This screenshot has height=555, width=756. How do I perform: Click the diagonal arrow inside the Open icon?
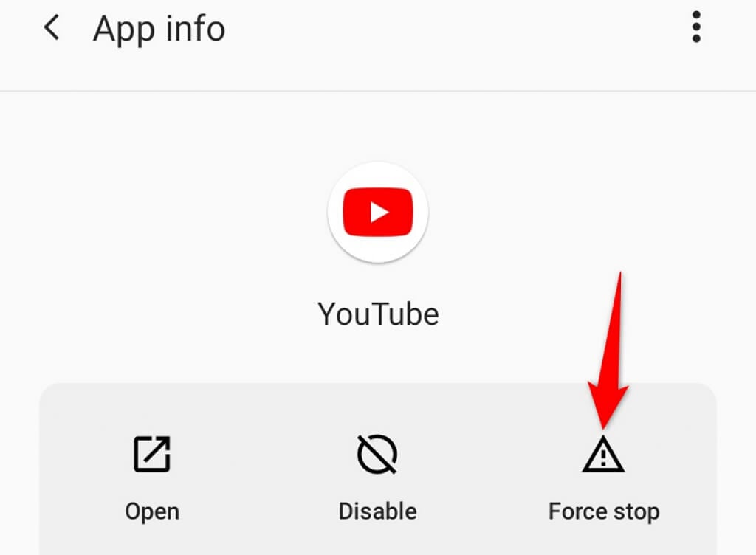(x=157, y=449)
